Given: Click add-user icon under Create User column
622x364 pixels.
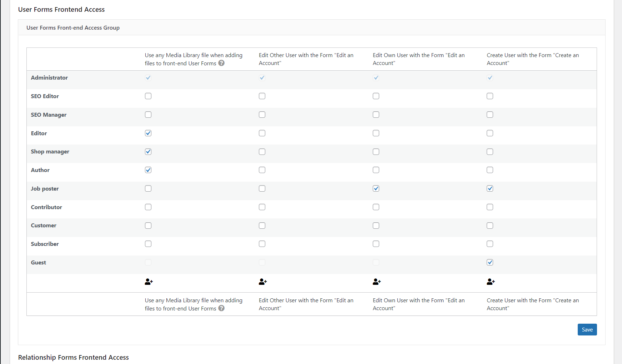Looking at the screenshot, I should [x=491, y=282].
